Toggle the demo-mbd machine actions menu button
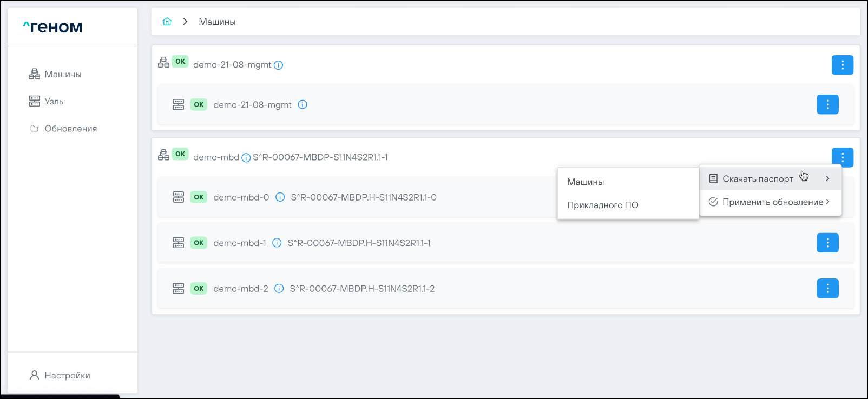Screen dimensions: 868x399 [x=842, y=157]
